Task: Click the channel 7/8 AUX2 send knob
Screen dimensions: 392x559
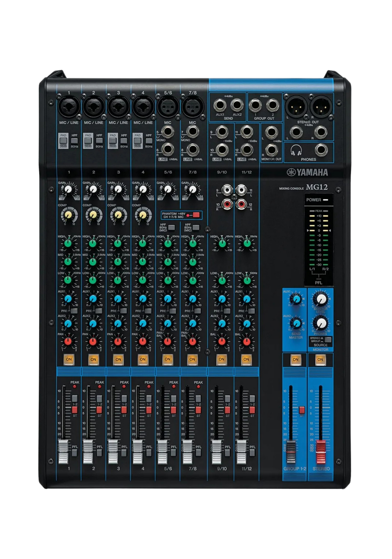Action: (x=192, y=324)
